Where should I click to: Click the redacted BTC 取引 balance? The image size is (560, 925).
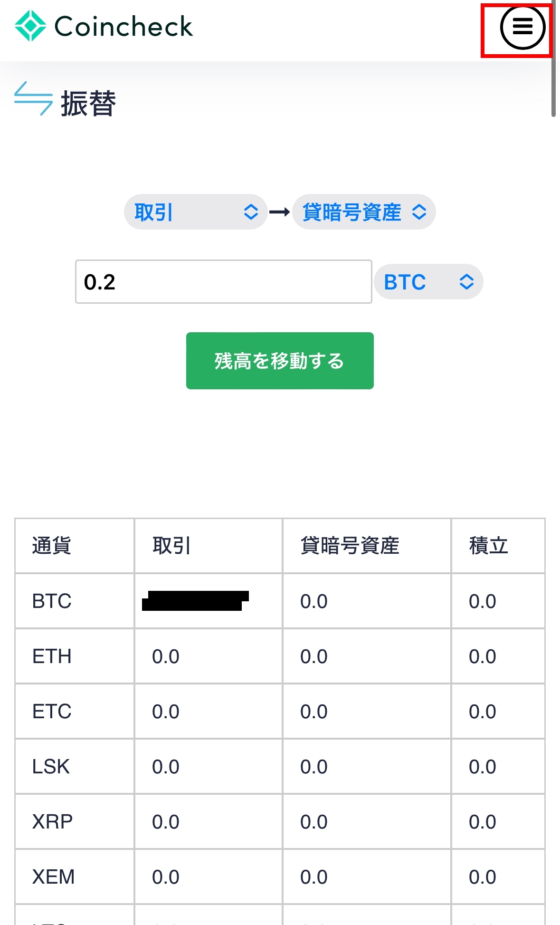click(x=195, y=601)
